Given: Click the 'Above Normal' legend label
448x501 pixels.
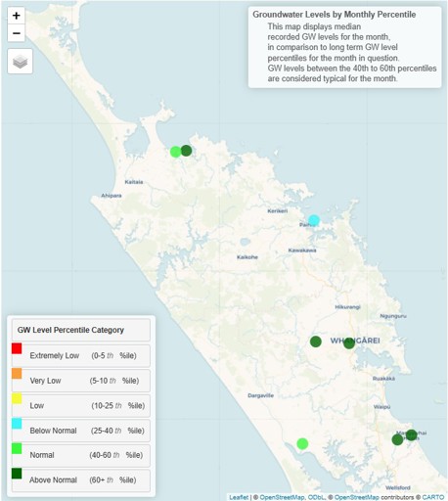Looking at the screenshot, I should point(53,480).
